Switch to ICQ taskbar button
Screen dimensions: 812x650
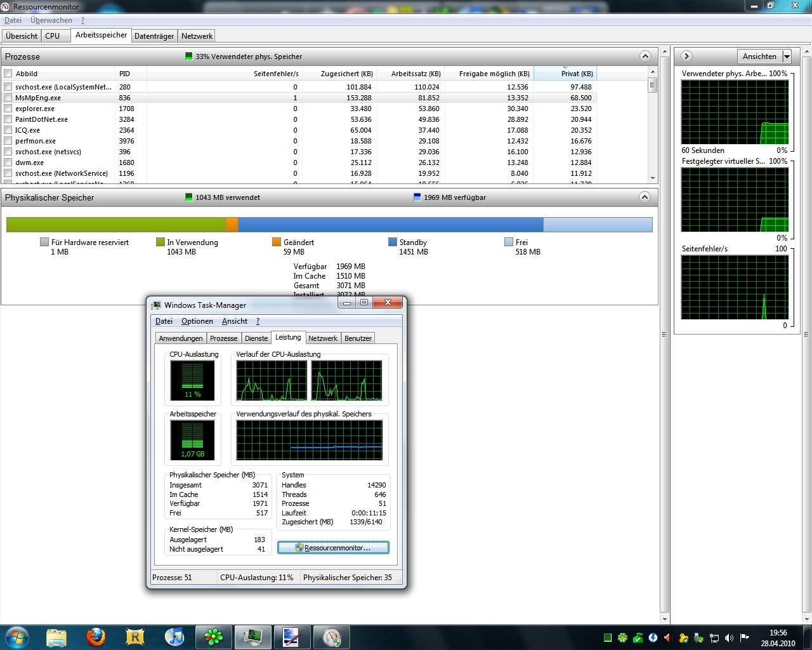pos(214,637)
